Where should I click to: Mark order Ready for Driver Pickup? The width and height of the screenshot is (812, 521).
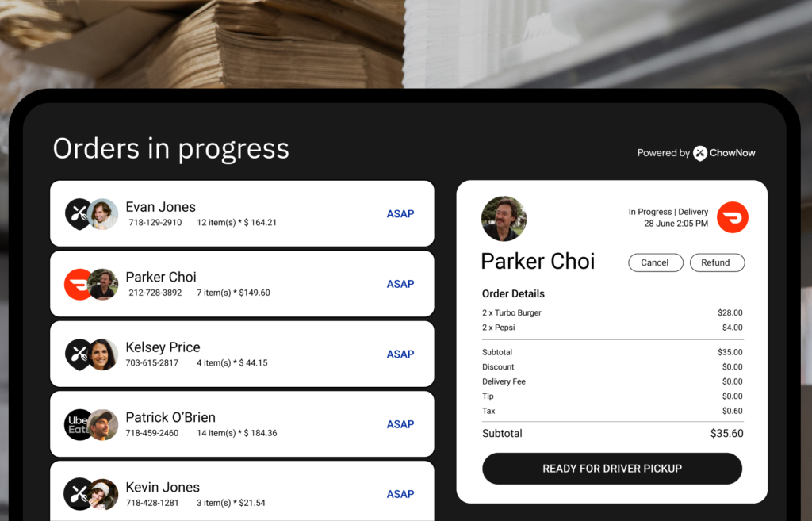pos(612,469)
